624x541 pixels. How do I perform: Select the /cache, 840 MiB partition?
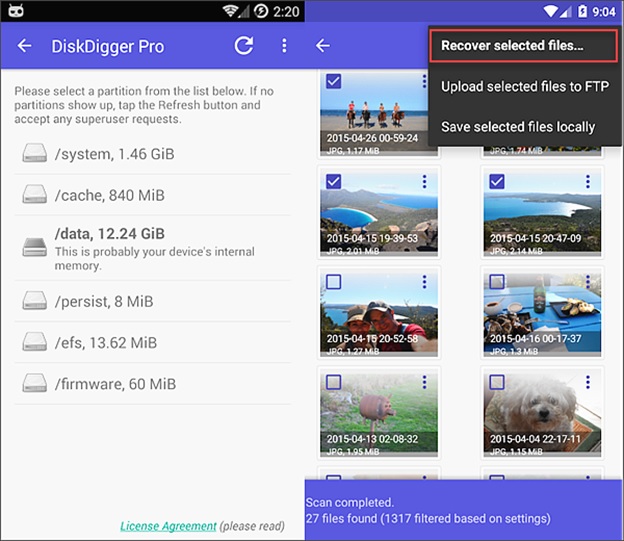tap(152, 195)
